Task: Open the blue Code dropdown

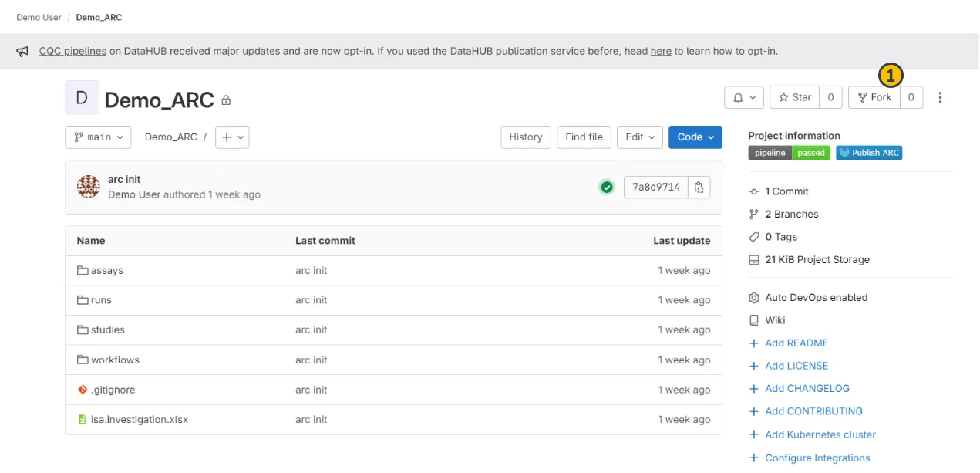Action: pos(695,137)
